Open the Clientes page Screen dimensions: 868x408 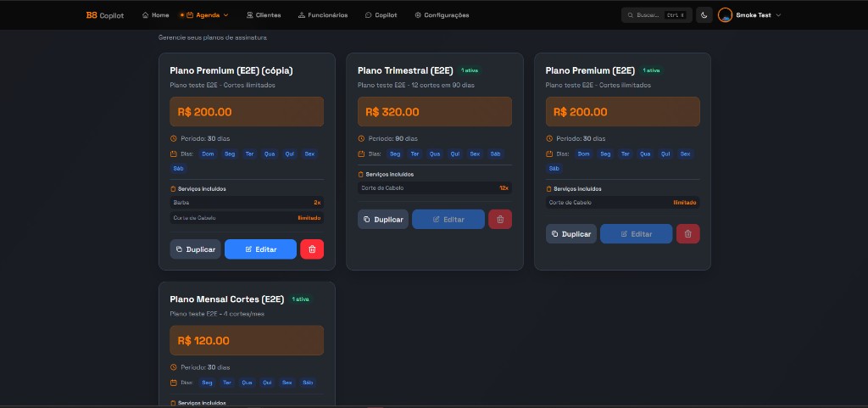pyautogui.click(x=263, y=15)
